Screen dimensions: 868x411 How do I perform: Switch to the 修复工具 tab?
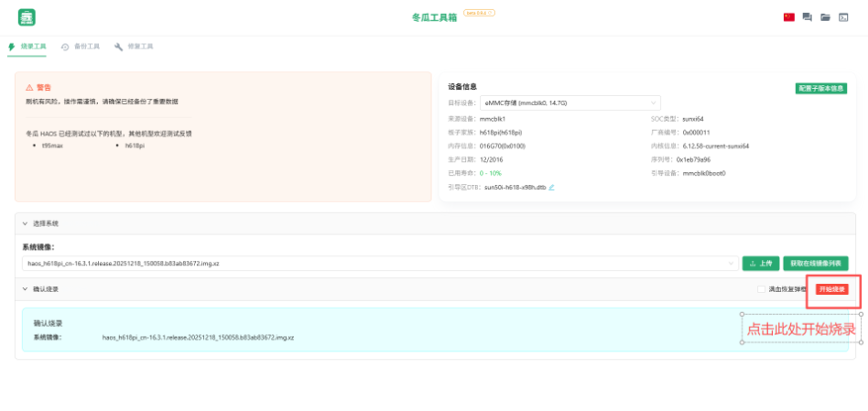click(135, 46)
